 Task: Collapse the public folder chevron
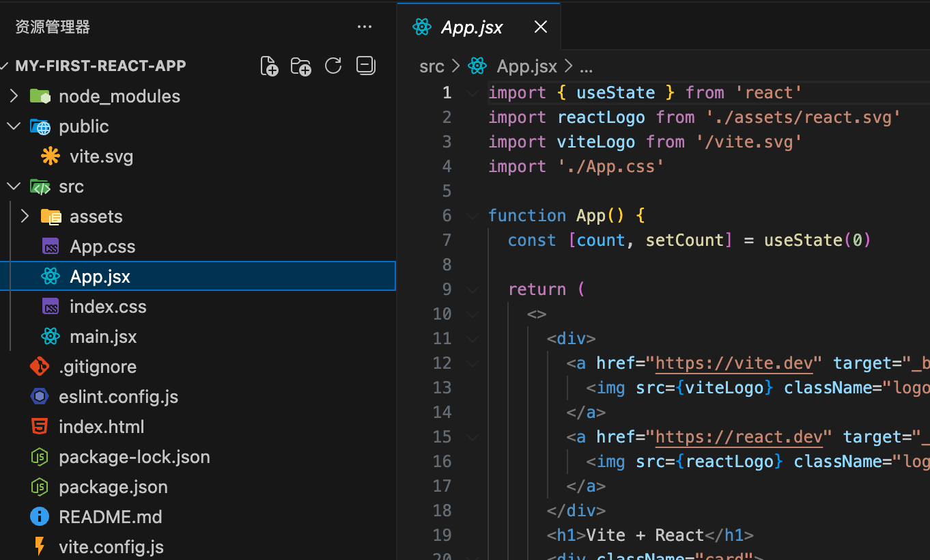click(14, 126)
